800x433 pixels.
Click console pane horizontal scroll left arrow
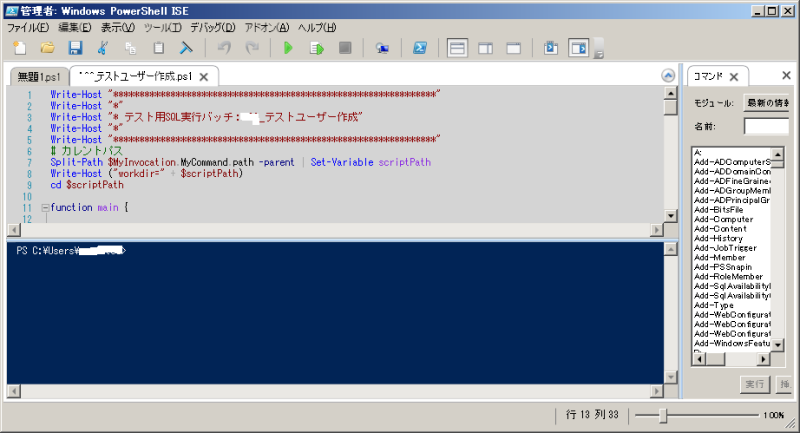point(14,391)
